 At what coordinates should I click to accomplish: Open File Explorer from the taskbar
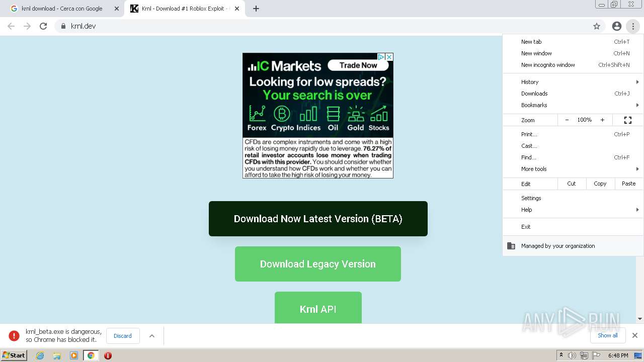pyautogui.click(x=57, y=355)
